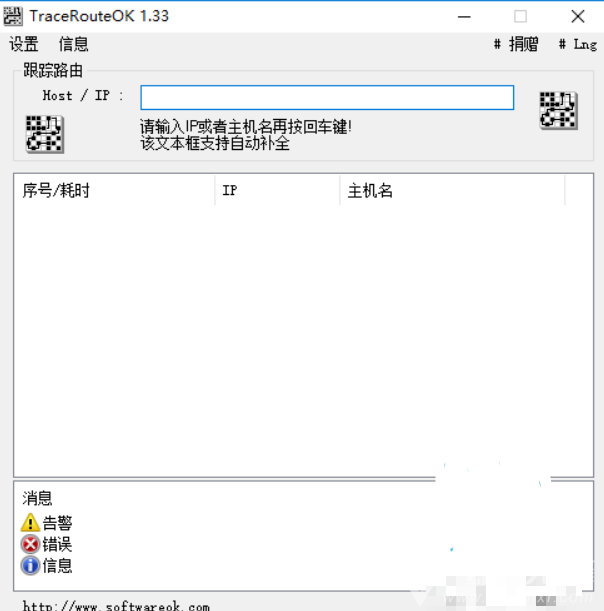Click the blue information circle icon

coord(30,566)
